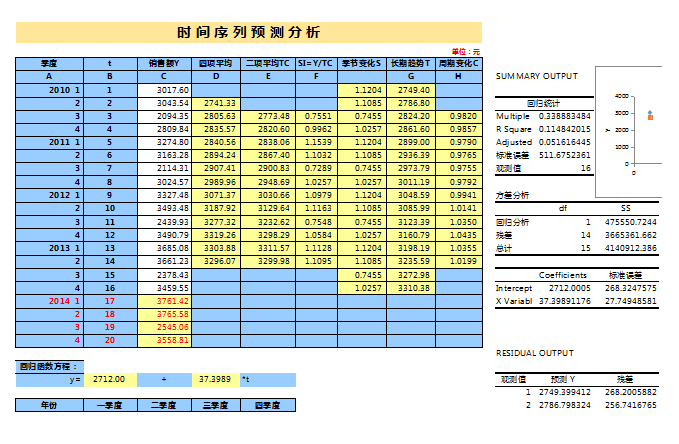Click the SUMMARY OUTPUT heading
Screen dimensions: 679x444
537,76
